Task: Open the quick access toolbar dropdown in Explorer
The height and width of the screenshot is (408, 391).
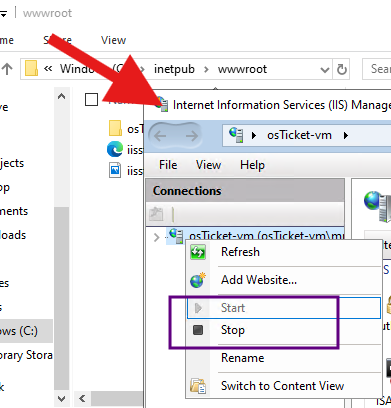Action: [3, 14]
